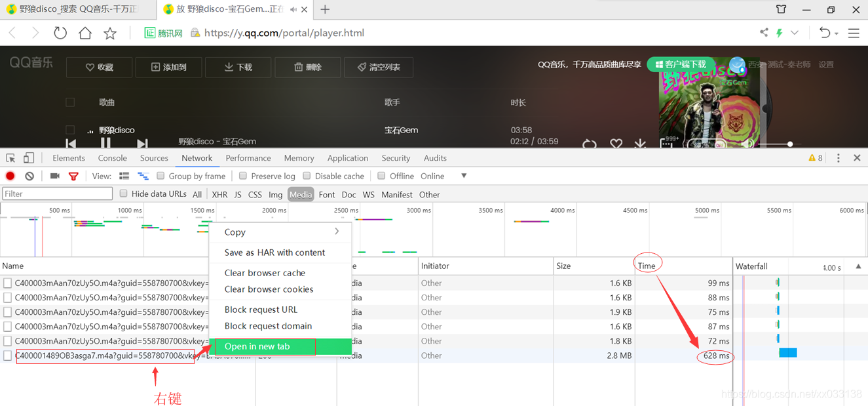The height and width of the screenshot is (406, 868).
Task: Click the 添加到 add-to button
Action: click(x=169, y=67)
